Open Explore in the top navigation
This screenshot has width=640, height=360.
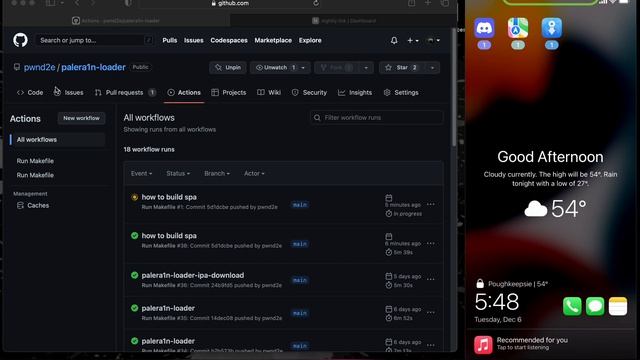click(310, 40)
